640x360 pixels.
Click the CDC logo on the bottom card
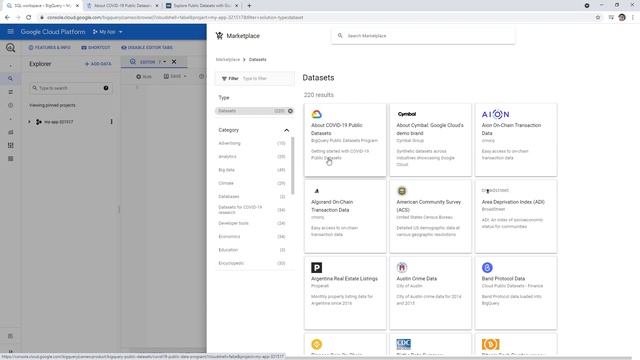pyautogui.click(x=403, y=344)
